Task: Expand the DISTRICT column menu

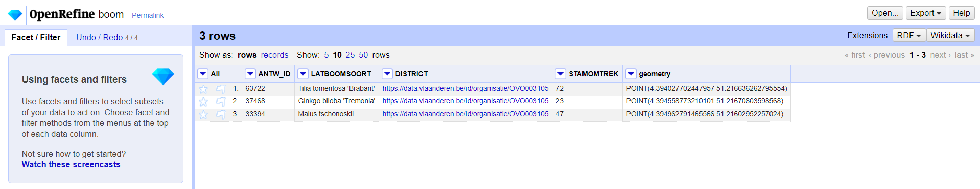Action: 387,74
